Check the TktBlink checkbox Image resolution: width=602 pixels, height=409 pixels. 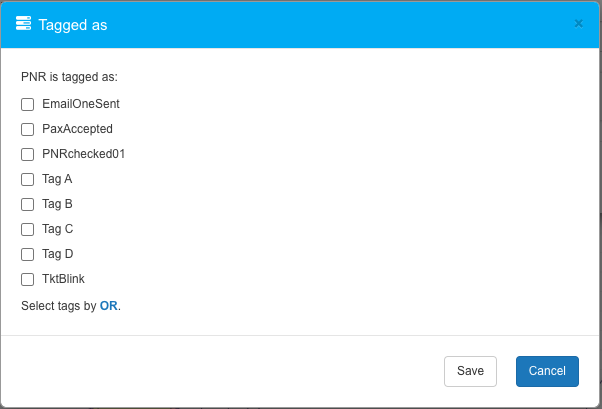(x=28, y=279)
